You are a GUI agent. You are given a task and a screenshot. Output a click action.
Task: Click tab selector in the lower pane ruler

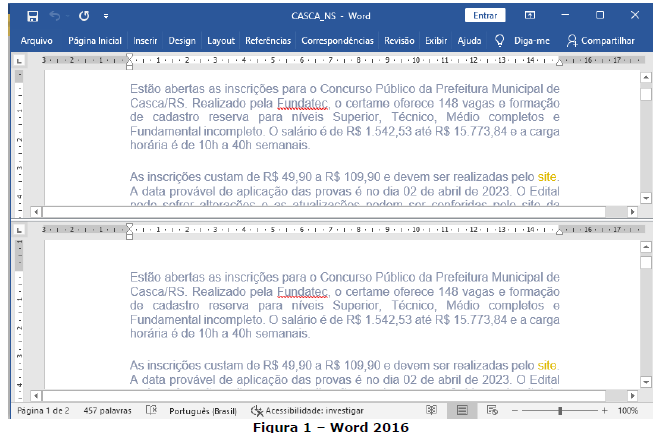(x=19, y=231)
